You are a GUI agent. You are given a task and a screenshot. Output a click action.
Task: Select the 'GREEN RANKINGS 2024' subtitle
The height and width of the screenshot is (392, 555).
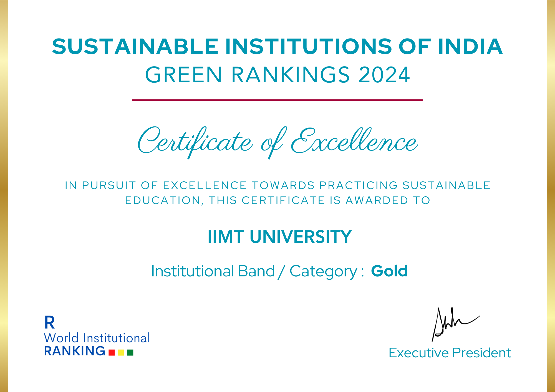tap(277, 75)
